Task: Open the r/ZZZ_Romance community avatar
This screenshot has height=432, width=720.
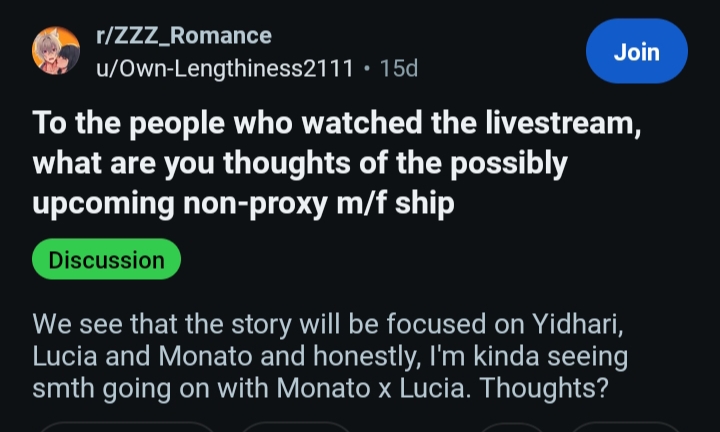Action: (x=57, y=50)
